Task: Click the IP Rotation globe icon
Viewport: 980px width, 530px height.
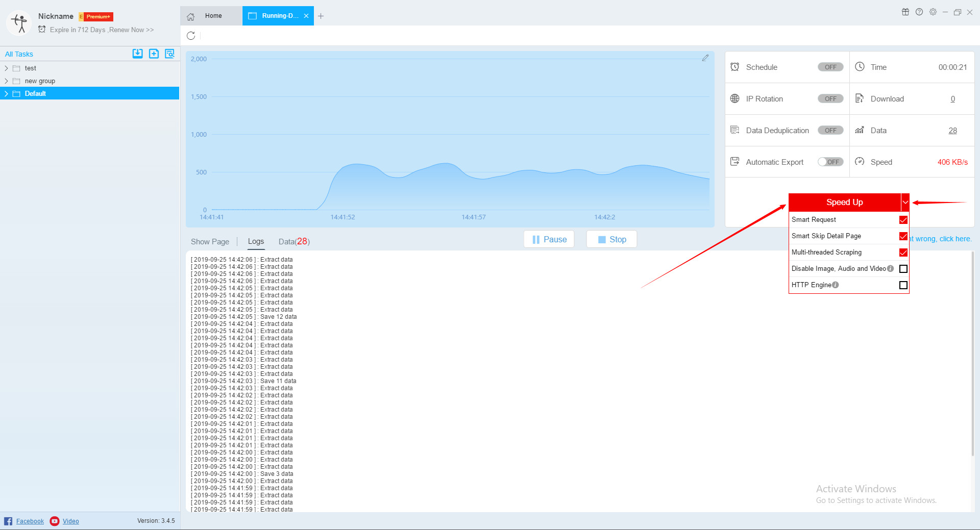Action: point(735,98)
